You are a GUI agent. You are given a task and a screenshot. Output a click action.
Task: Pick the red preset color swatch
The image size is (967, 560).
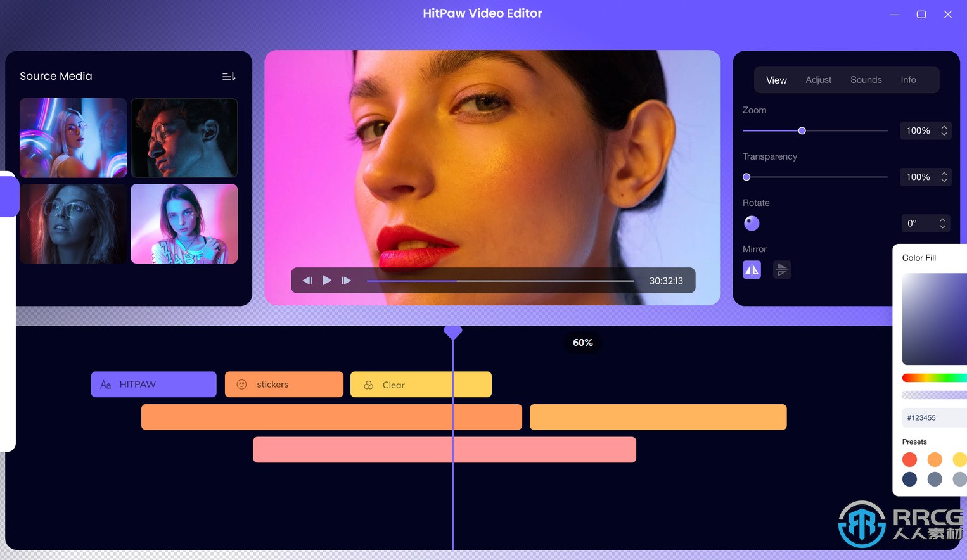909,459
